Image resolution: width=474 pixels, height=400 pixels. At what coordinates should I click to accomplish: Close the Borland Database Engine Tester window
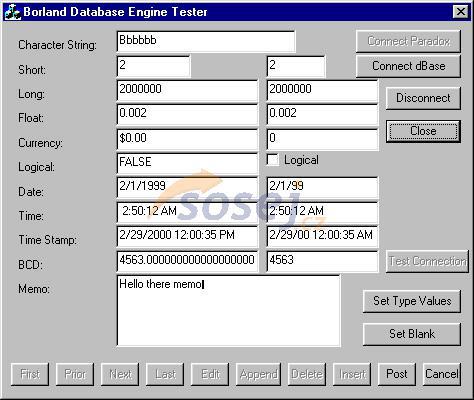point(461,12)
